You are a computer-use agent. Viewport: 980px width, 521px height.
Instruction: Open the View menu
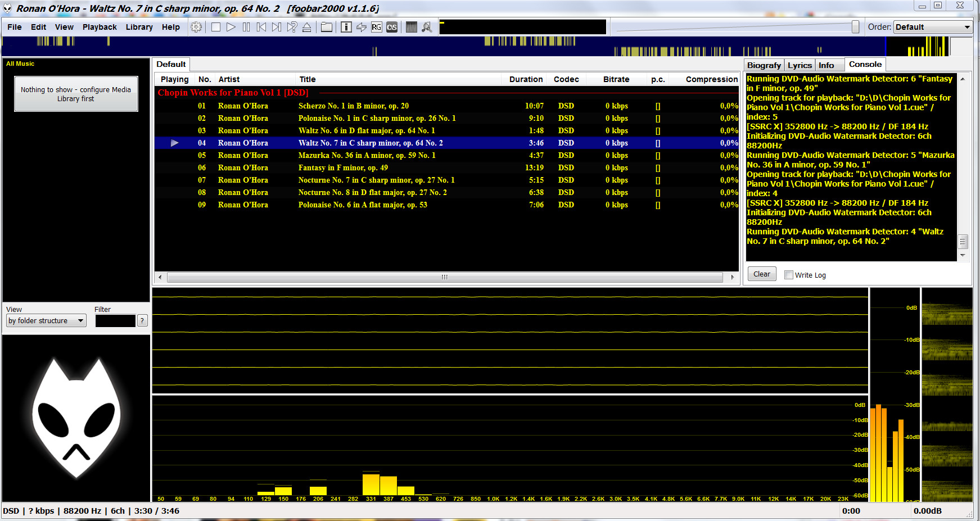64,27
